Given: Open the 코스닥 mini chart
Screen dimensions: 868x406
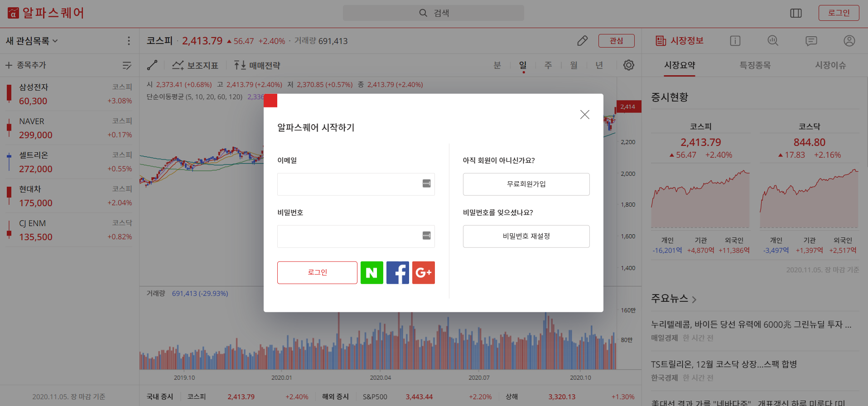Looking at the screenshot, I should click(x=809, y=199).
